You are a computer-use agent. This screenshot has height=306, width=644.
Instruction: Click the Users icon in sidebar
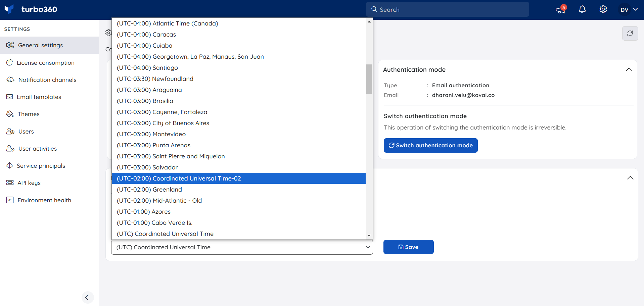[x=10, y=131]
